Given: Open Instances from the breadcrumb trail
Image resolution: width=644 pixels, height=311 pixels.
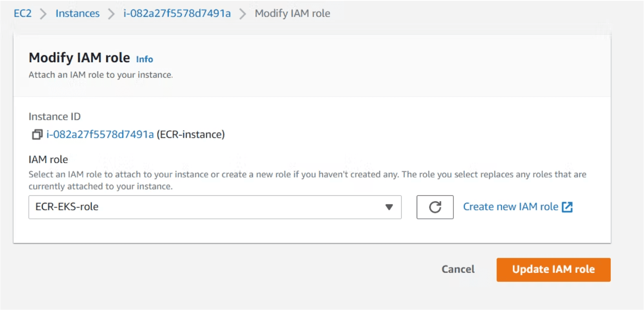Looking at the screenshot, I should click(x=77, y=13).
